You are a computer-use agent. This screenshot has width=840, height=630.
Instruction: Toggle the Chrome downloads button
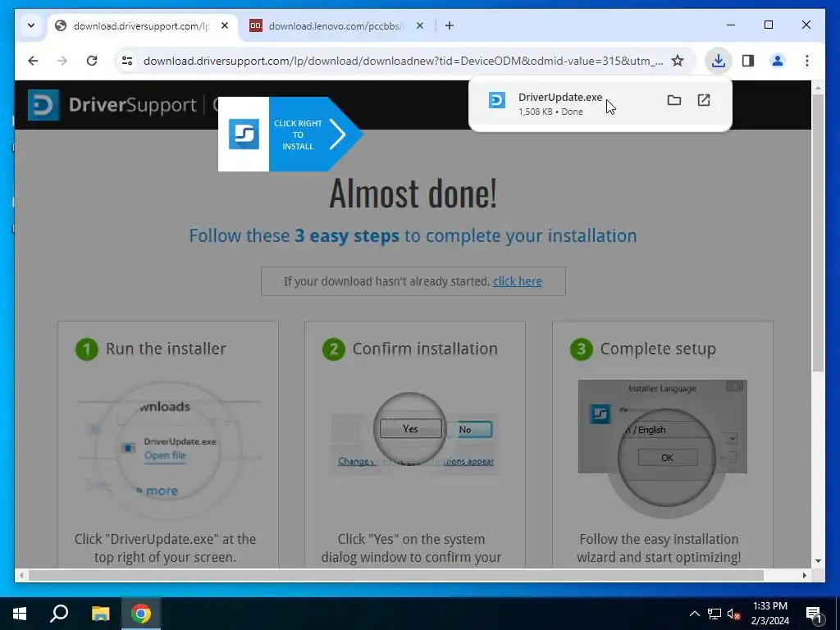coord(719,61)
